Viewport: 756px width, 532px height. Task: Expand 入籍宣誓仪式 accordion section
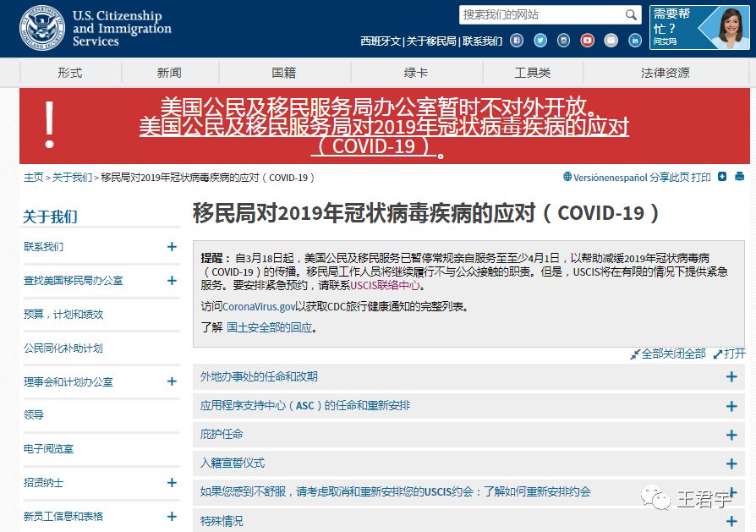click(x=468, y=463)
